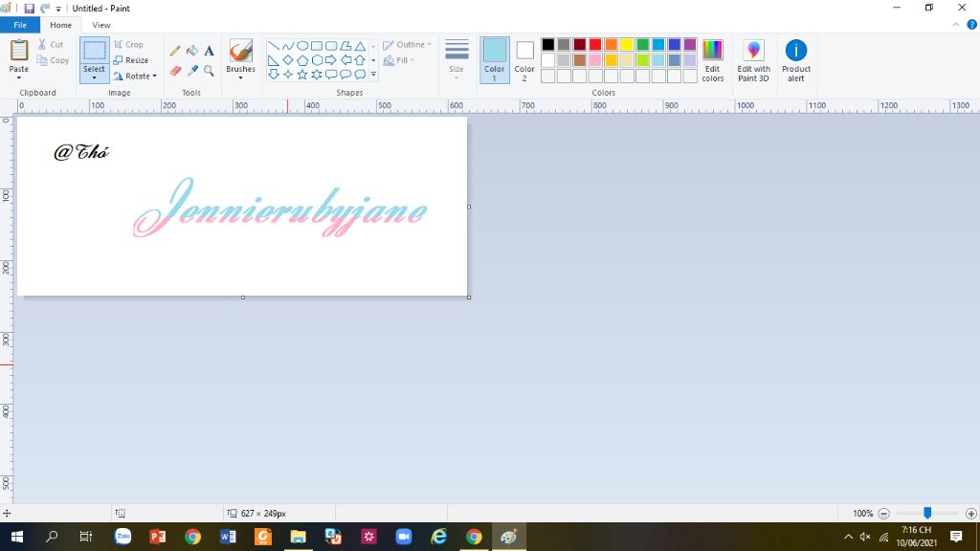Pick the Pentagon shape
The width and height of the screenshot is (980, 551).
pyautogui.click(x=302, y=60)
